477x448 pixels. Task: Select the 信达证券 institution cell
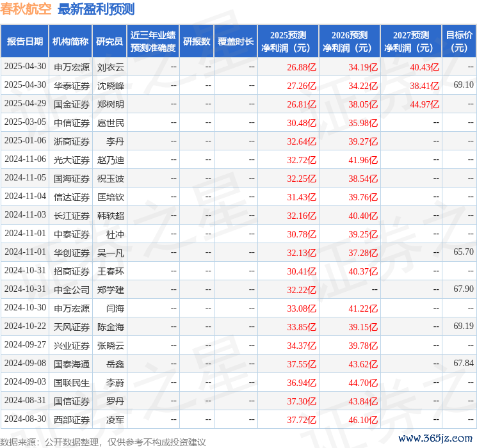pyautogui.click(x=72, y=197)
